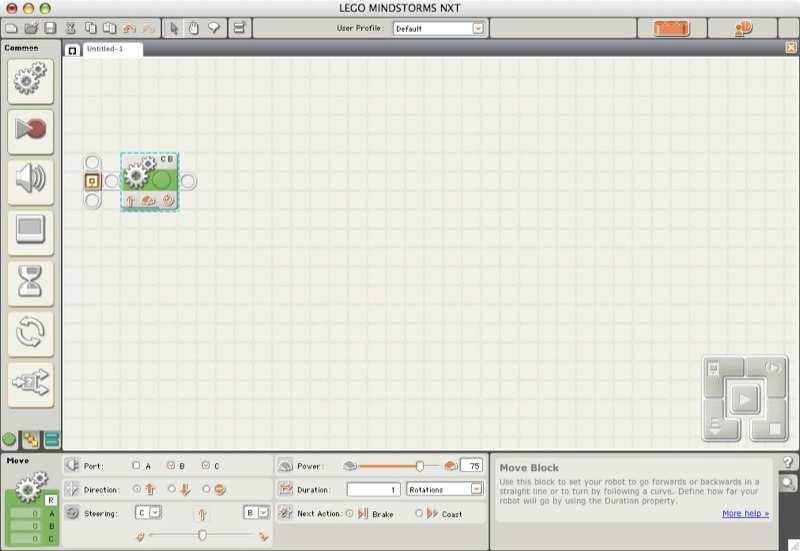Viewport: 800px width, 551px height.
Task: Pick the Move block from Common palette
Action: [x=31, y=81]
